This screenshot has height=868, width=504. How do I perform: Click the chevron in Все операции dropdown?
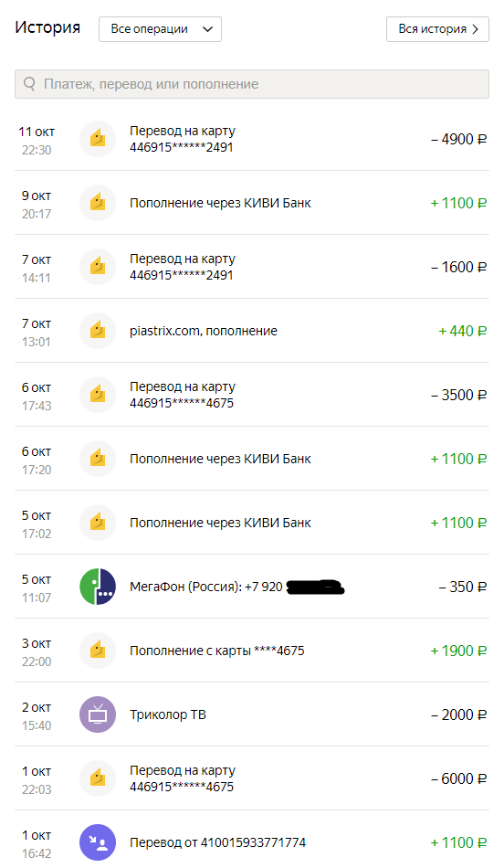coord(207,29)
